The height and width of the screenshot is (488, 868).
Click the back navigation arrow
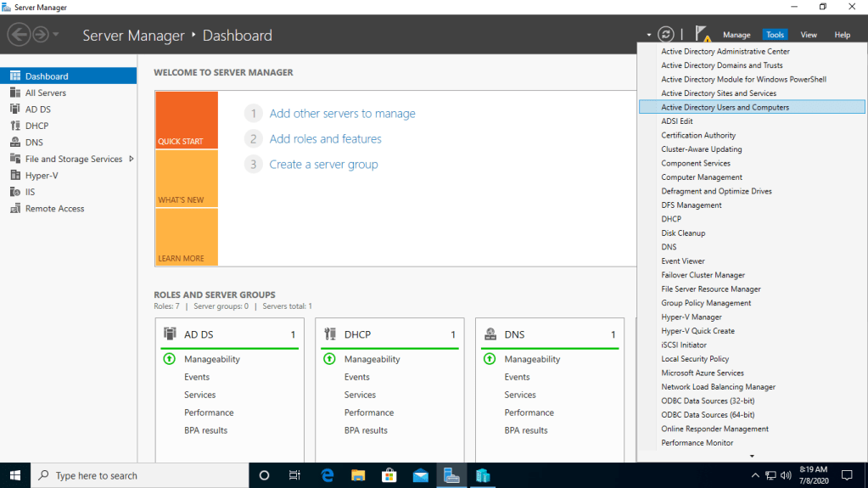click(19, 35)
